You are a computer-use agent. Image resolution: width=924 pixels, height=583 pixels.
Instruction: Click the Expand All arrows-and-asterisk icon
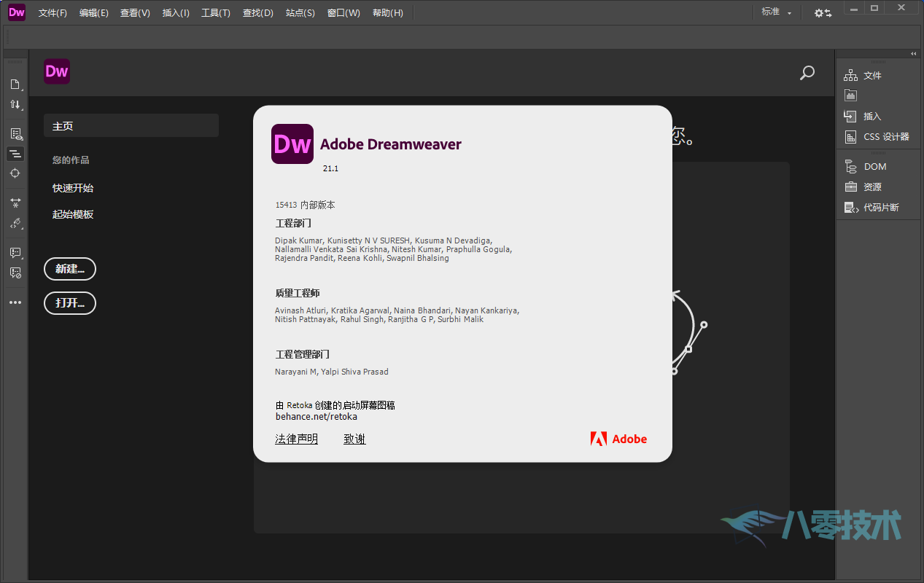click(x=15, y=203)
